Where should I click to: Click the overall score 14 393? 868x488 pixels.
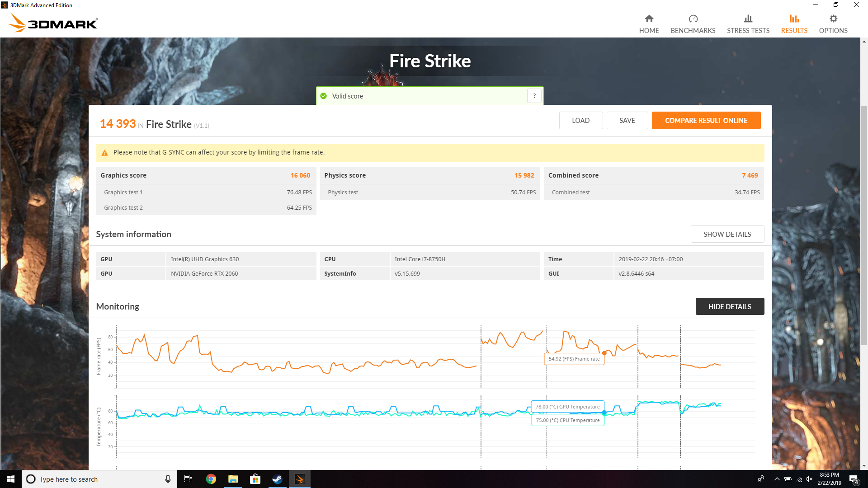tap(118, 124)
